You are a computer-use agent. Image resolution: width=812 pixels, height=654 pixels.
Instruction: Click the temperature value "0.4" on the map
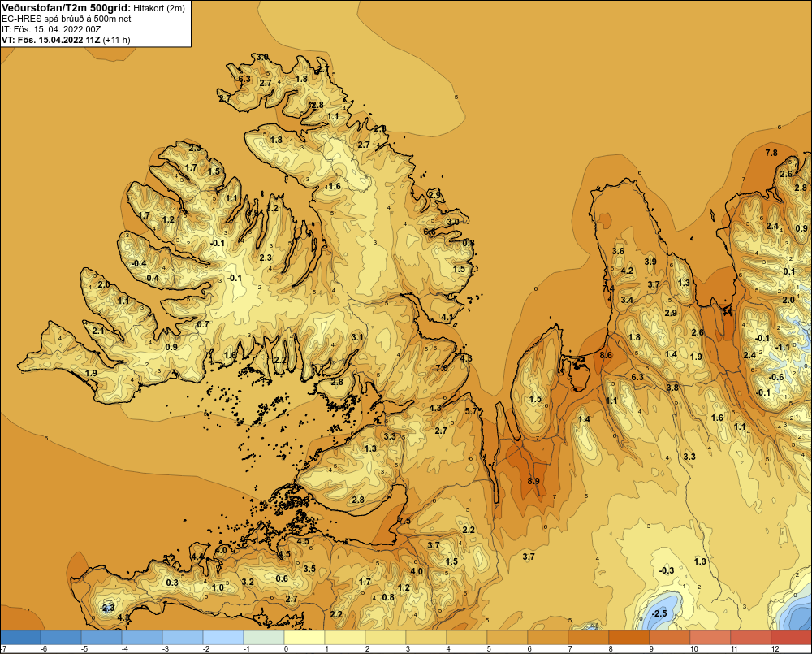point(153,279)
